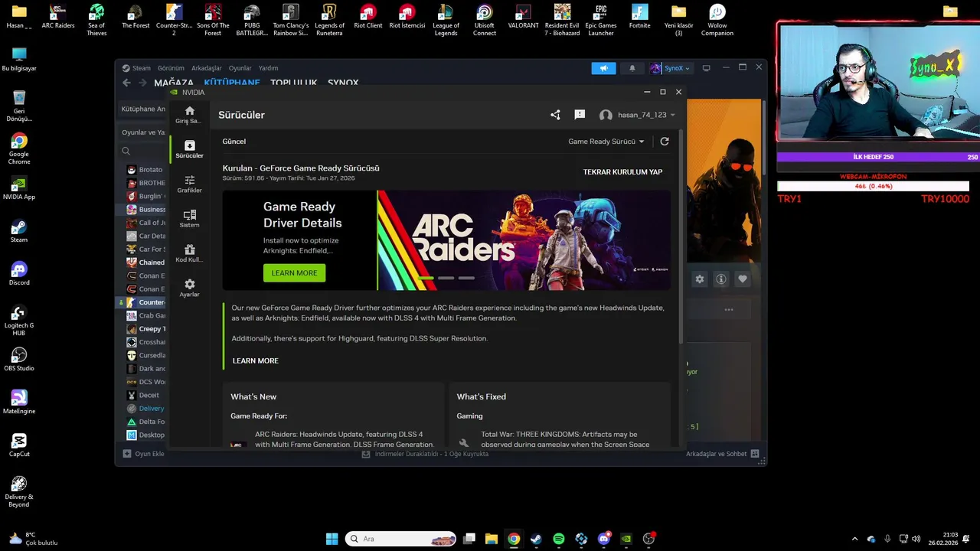This screenshot has width=980, height=551.
Task: Open OBS Studio desktop shortcut
Action: pos(19,360)
